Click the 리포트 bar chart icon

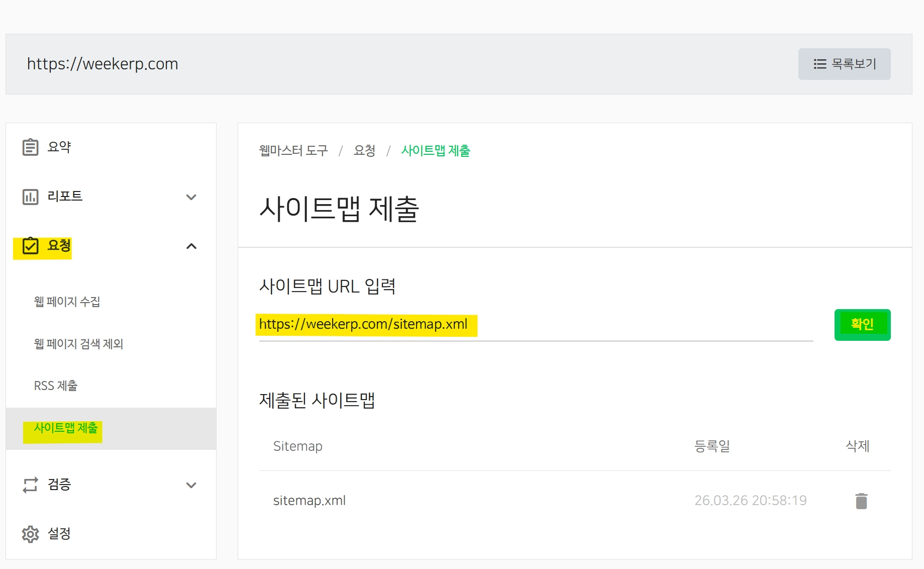30,197
